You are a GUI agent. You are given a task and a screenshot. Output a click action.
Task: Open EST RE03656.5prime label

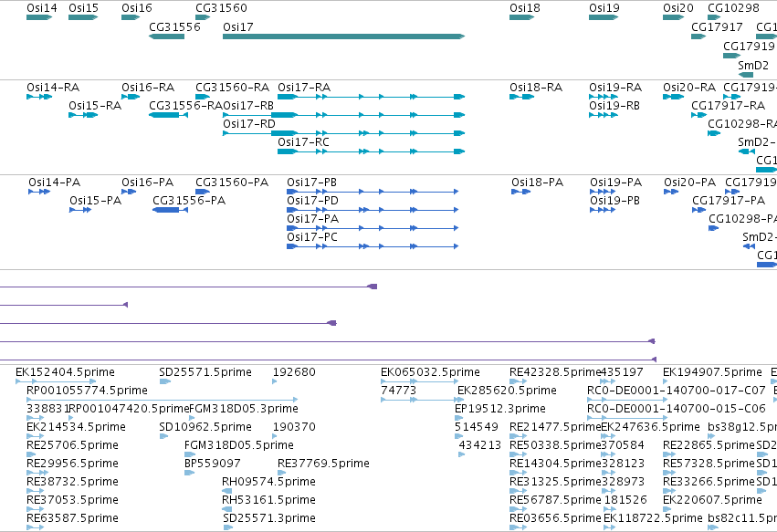tap(555, 518)
